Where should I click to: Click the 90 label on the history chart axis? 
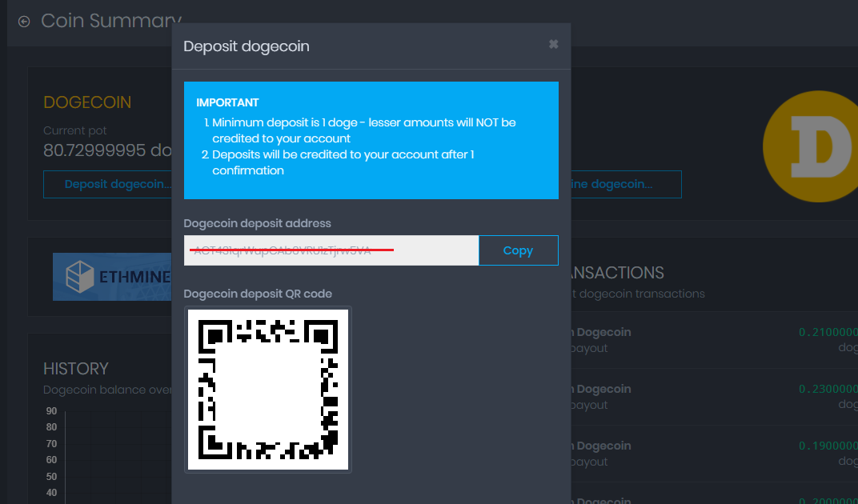pyautogui.click(x=51, y=411)
